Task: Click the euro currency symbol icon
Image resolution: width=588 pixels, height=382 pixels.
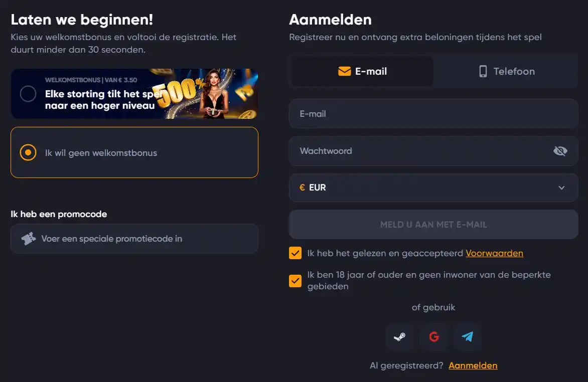Action: click(302, 187)
